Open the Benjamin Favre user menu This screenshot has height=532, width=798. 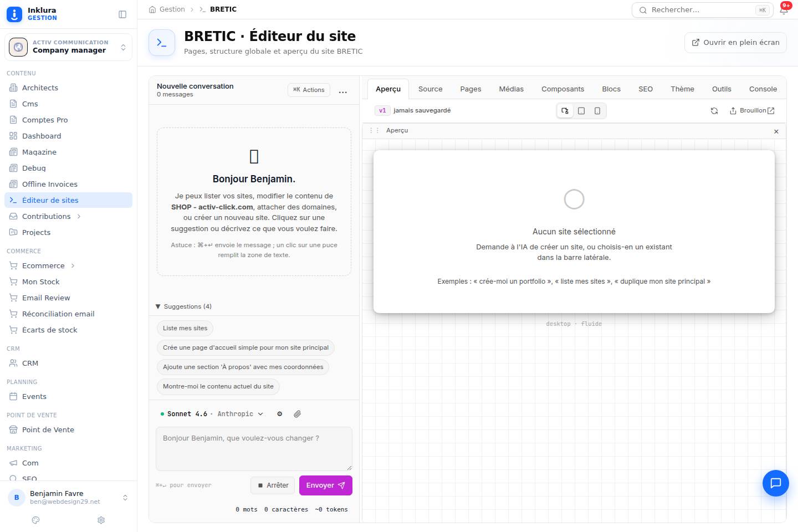pyautogui.click(x=68, y=497)
